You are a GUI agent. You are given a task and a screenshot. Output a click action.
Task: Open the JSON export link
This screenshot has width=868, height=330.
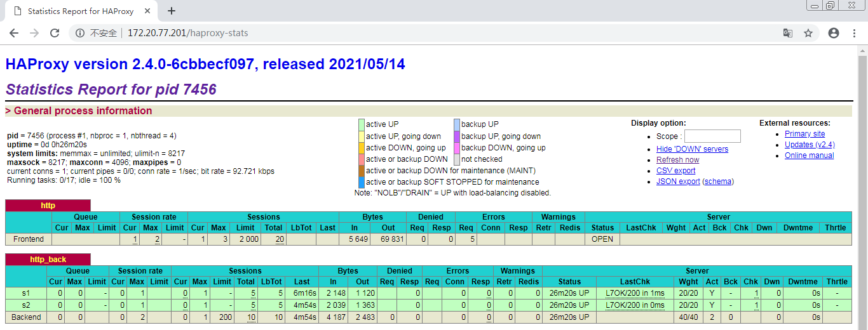(678, 181)
